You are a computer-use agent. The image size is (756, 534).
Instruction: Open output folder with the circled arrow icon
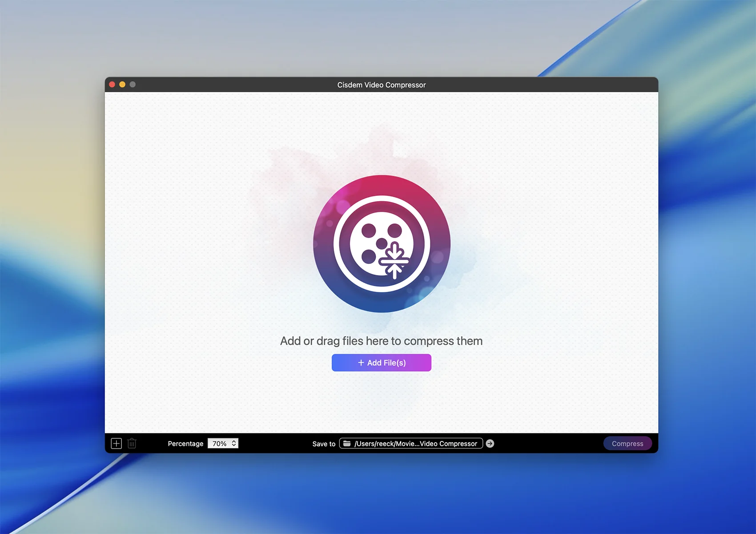(490, 443)
